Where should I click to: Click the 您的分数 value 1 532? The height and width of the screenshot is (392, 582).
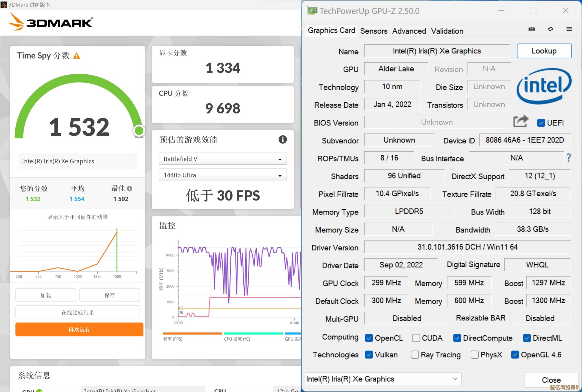[x=33, y=199]
